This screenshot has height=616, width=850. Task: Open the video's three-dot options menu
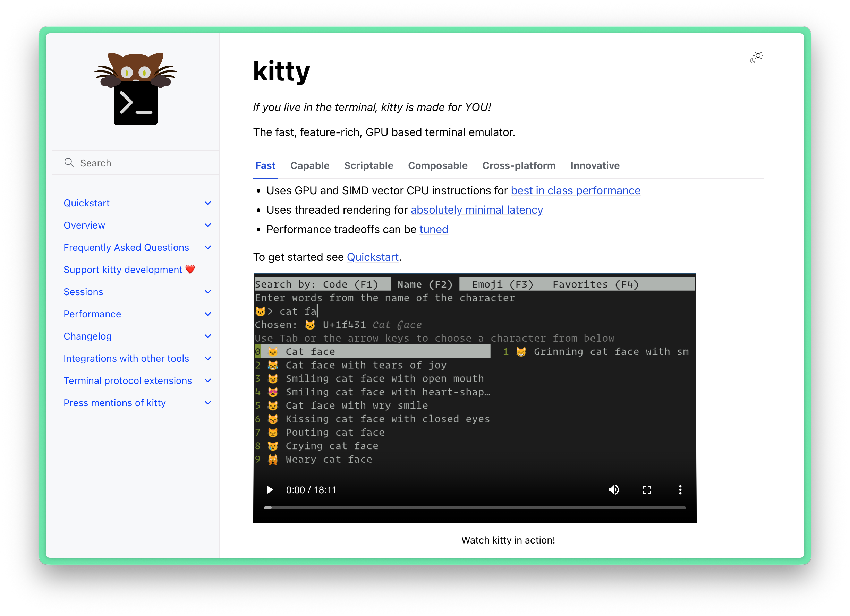(680, 490)
